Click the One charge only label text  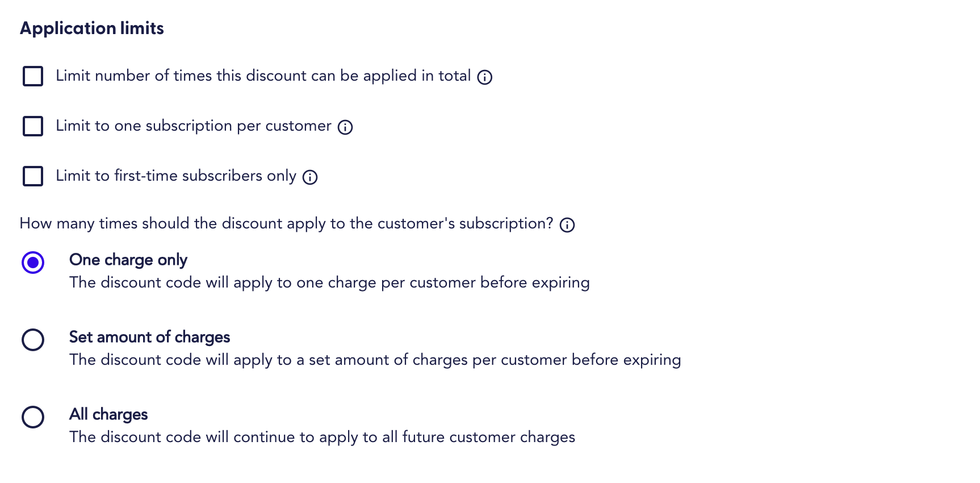(x=128, y=260)
